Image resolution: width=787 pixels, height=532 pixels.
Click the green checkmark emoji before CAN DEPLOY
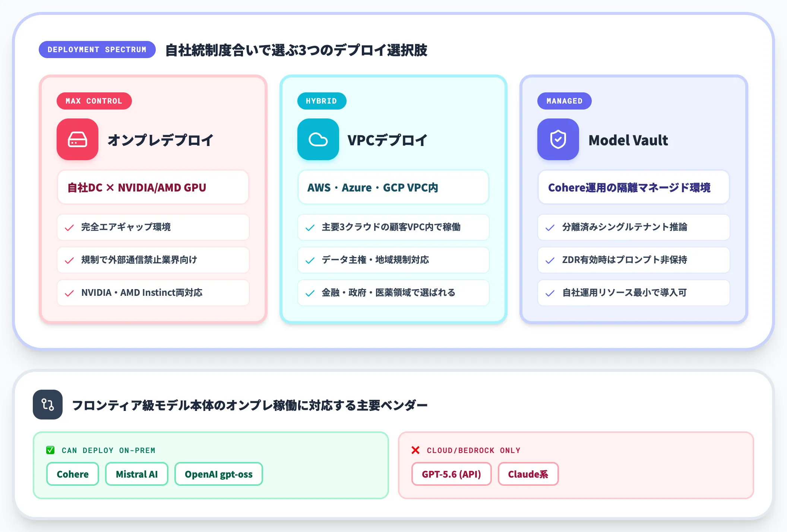(x=50, y=450)
